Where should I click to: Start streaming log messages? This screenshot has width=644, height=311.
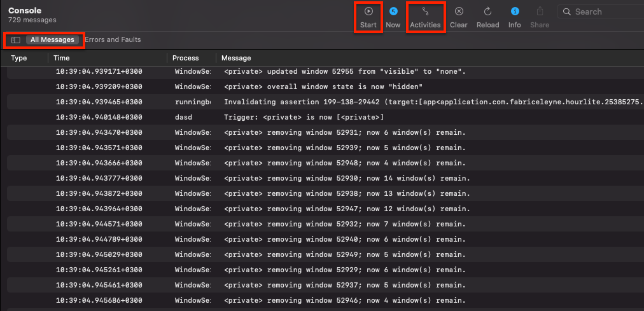coord(368,17)
